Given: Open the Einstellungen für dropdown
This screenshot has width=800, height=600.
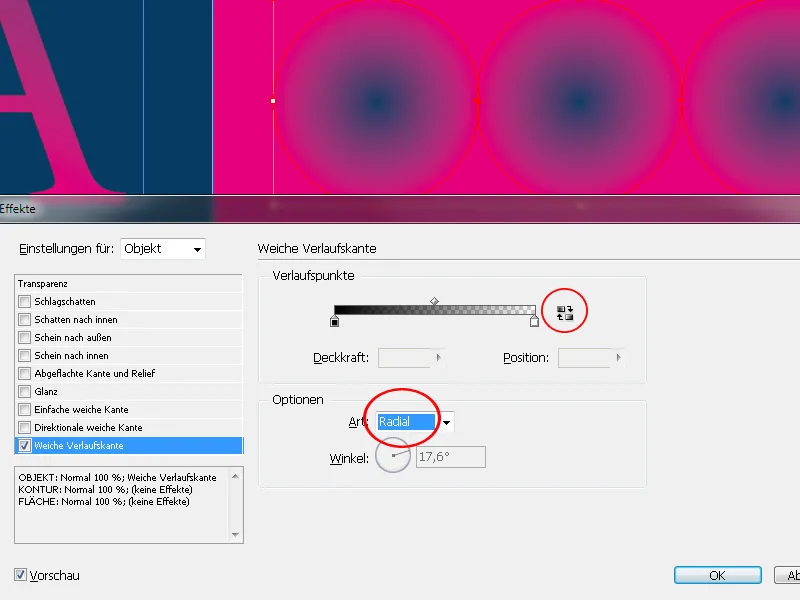Looking at the screenshot, I should point(163,249).
